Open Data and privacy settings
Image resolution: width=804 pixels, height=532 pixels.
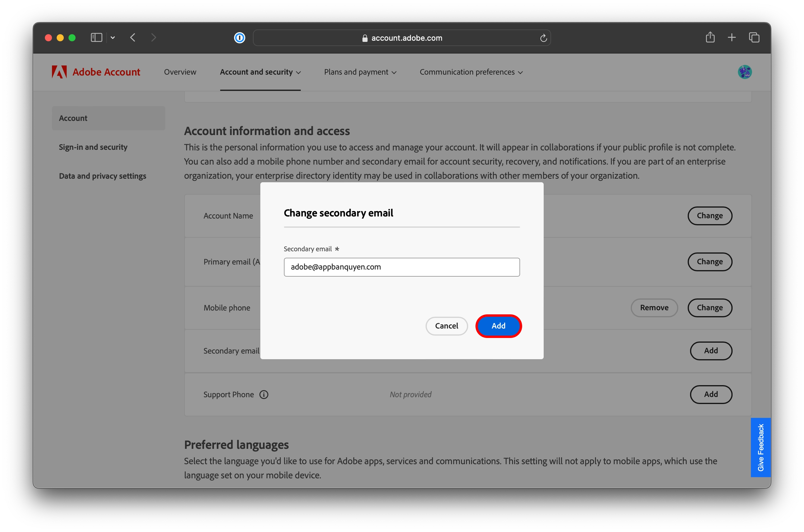pyautogui.click(x=102, y=176)
